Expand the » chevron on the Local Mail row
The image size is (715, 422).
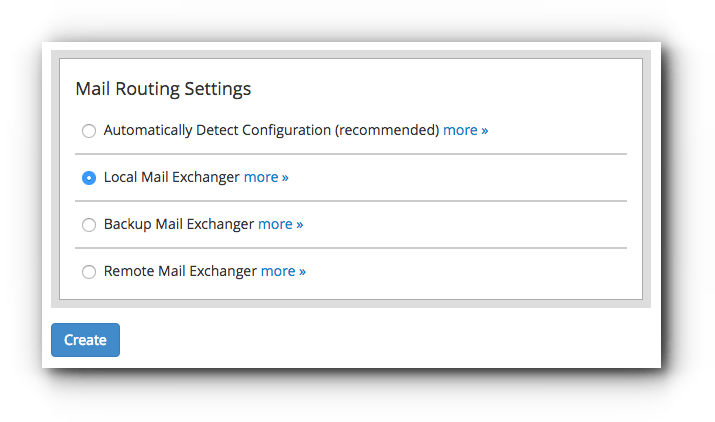(x=285, y=178)
